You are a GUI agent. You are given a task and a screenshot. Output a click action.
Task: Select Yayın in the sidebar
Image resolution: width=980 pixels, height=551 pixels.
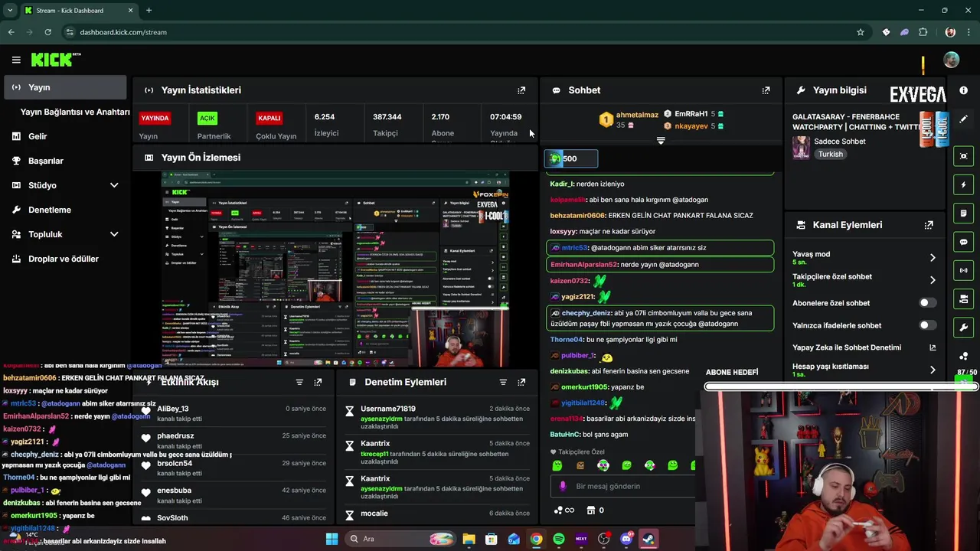(x=65, y=87)
